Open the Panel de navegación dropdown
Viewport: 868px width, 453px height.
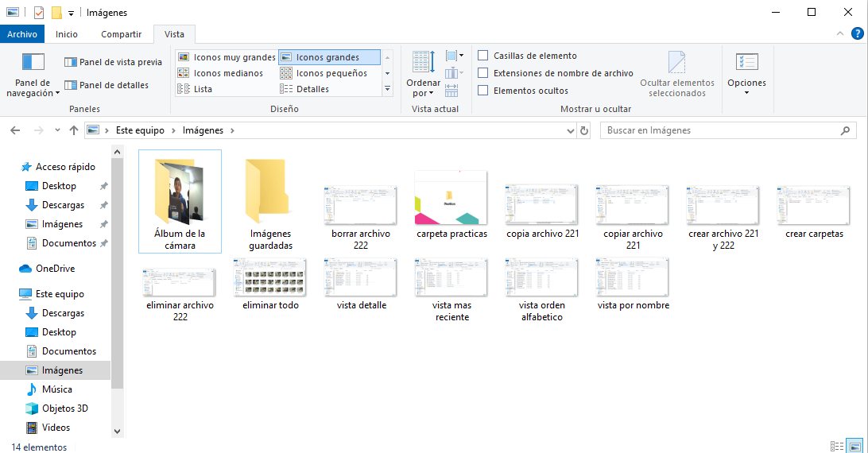(33, 87)
